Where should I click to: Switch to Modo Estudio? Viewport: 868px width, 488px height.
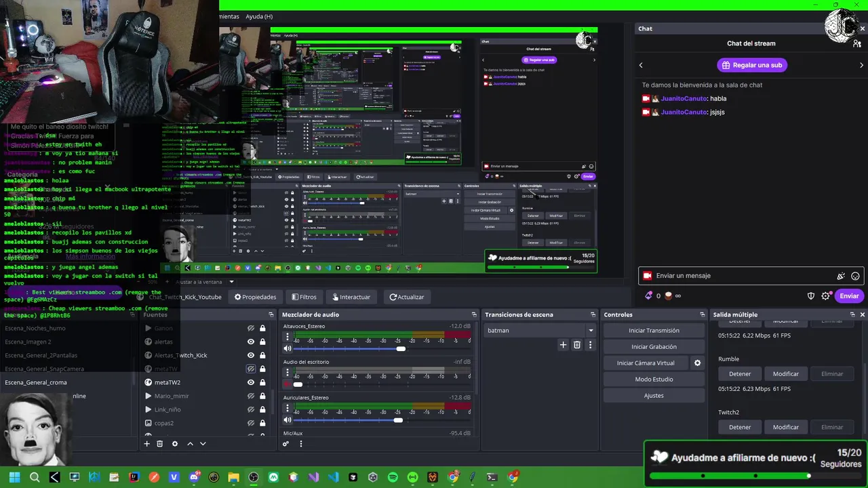[x=654, y=380]
